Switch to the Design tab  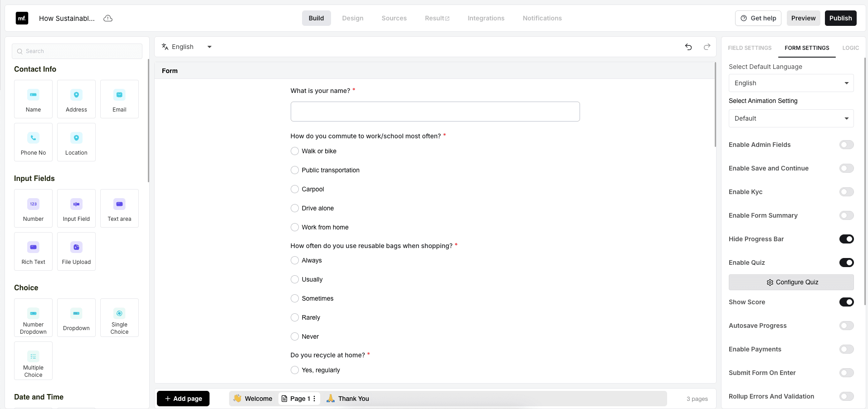point(353,18)
